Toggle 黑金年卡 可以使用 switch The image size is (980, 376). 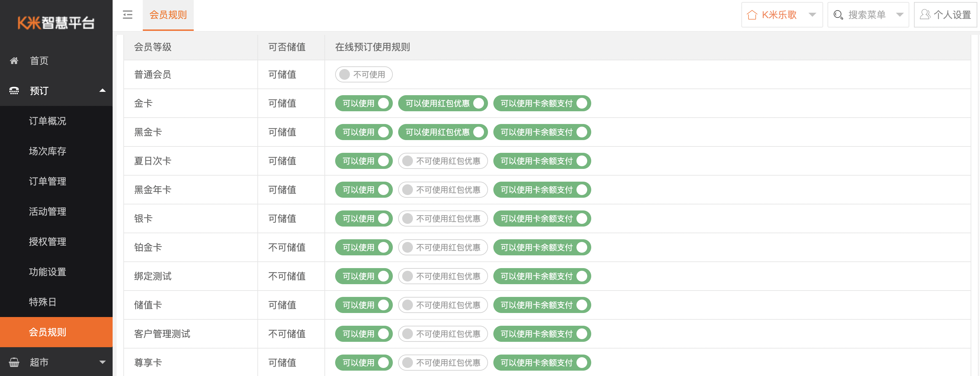[x=364, y=190]
